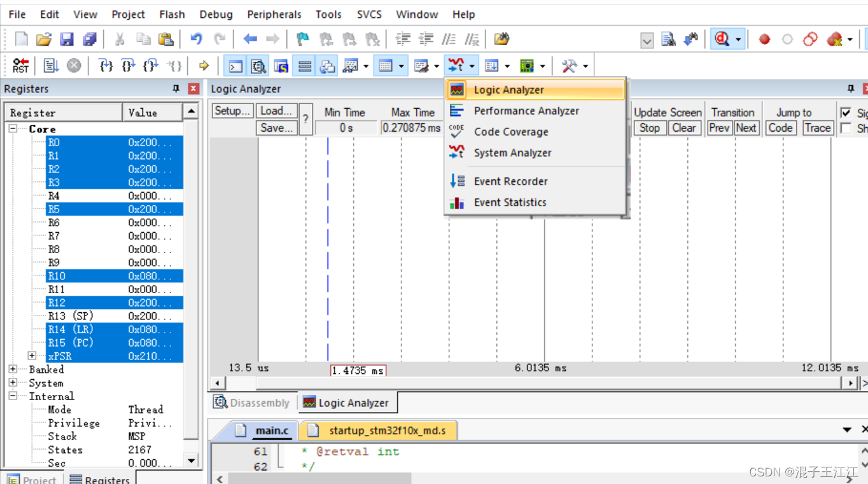Toggle the Registers window toolbar icon
This screenshot has width=868, height=484.
click(x=305, y=66)
